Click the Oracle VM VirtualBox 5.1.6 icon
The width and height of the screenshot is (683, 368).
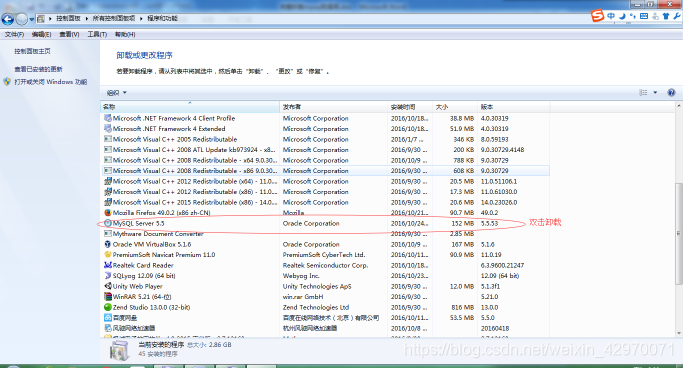point(108,244)
